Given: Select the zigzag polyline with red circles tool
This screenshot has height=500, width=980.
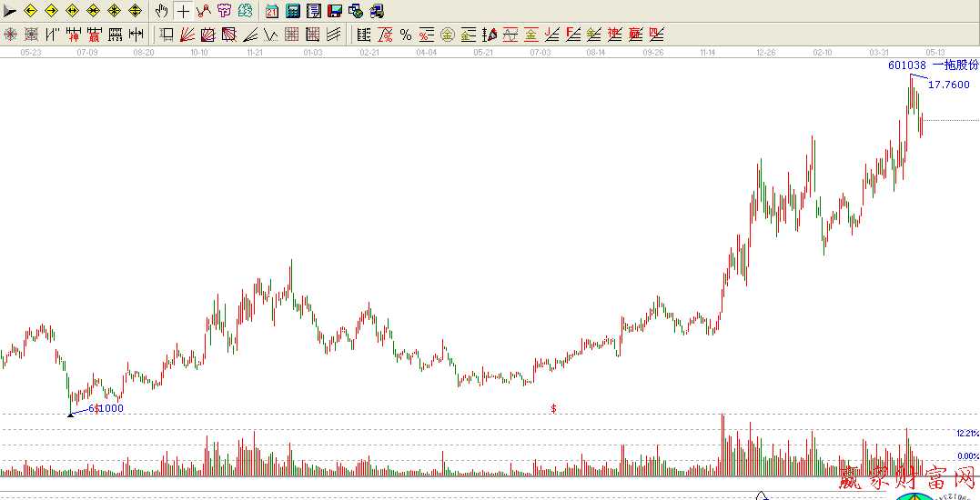Looking at the screenshot, I should pos(203,11).
